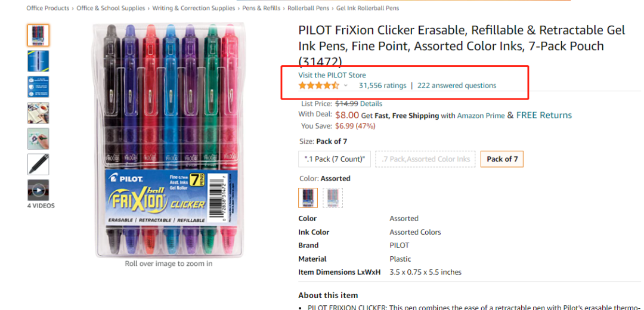Pick the first Assorted color swatch
This screenshot has width=644, height=310.
308,198
